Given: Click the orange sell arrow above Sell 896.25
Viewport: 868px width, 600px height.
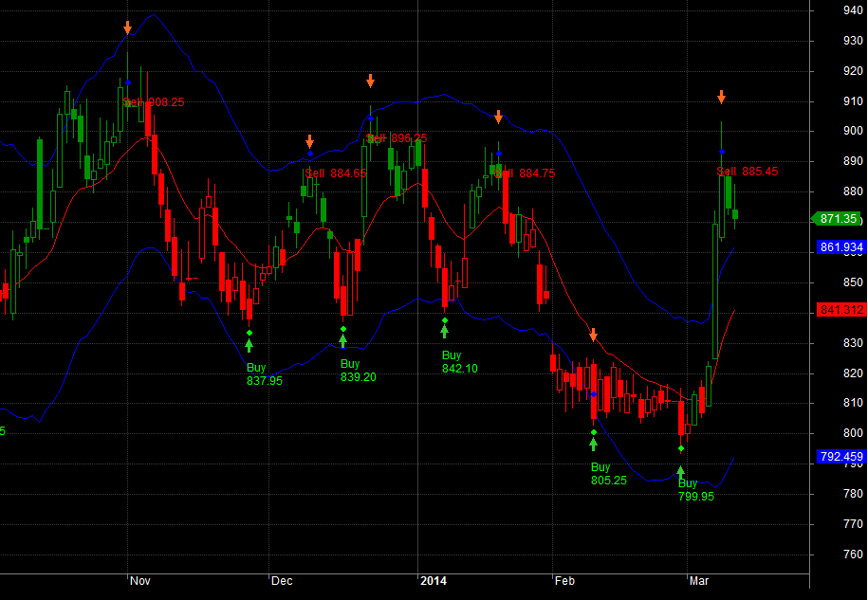Looking at the screenshot, I should click(370, 81).
